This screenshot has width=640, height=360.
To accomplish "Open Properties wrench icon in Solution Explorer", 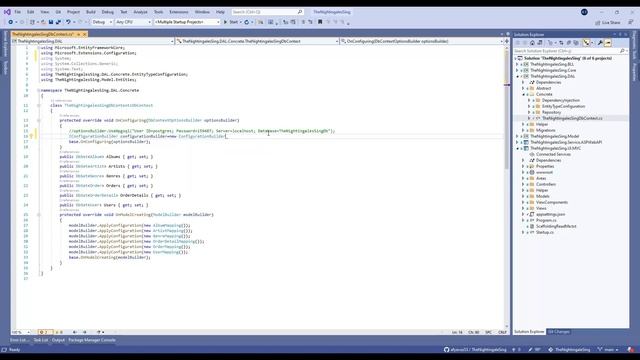I will pyautogui.click(x=600, y=43).
